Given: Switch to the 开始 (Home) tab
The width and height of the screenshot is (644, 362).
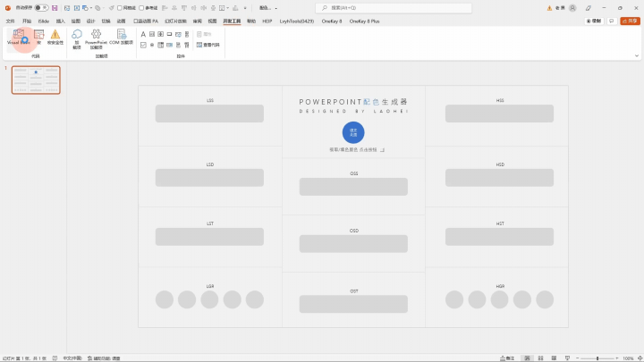Looking at the screenshot, I should click(27, 21).
